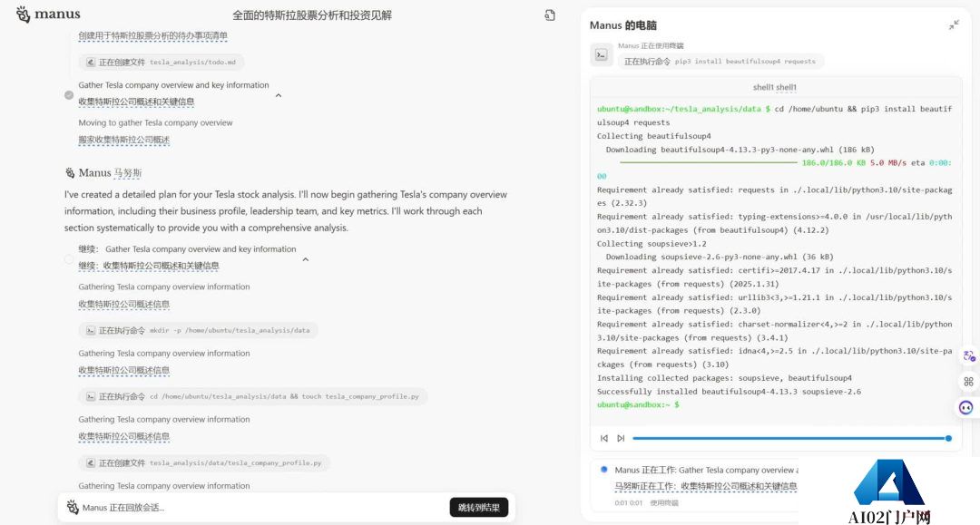
Task: Click the page title 全面的特斯拉股票分析和投资见解
Action: (312, 15)
